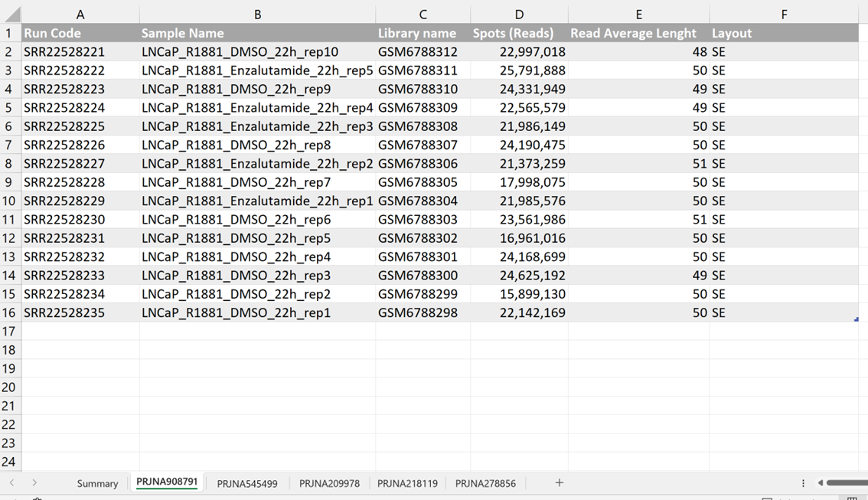Click the new sheet plus icon

[559, 482]
